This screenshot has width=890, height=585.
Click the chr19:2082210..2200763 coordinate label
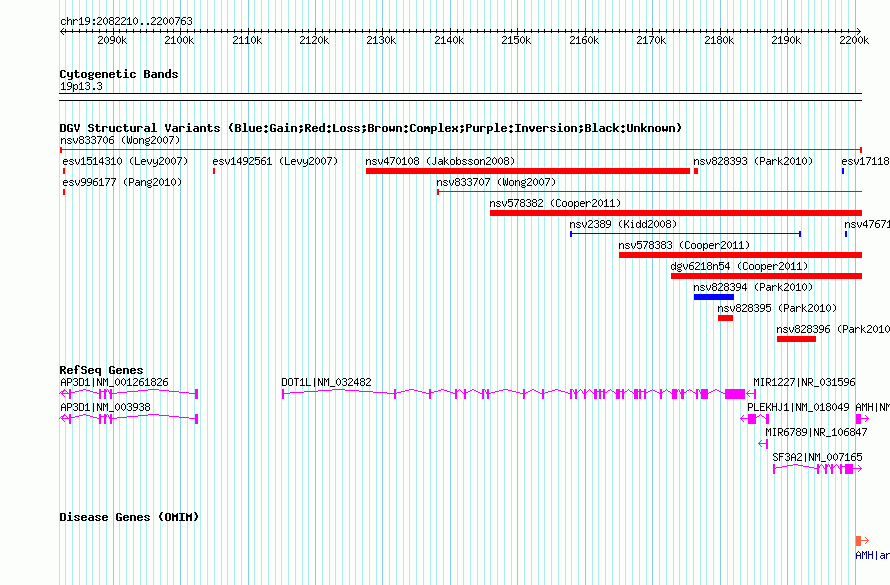[x=127, y=21]
